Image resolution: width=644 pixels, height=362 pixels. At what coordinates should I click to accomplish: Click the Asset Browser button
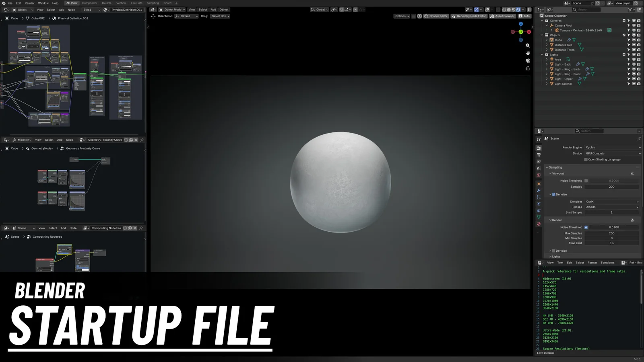[x=502, y=16]
